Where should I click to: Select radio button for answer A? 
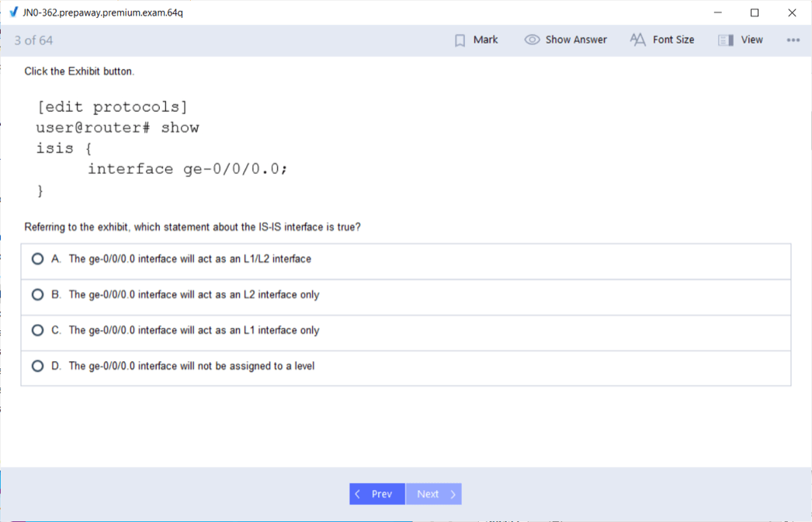pyautogui.click(x=37, y=259)
